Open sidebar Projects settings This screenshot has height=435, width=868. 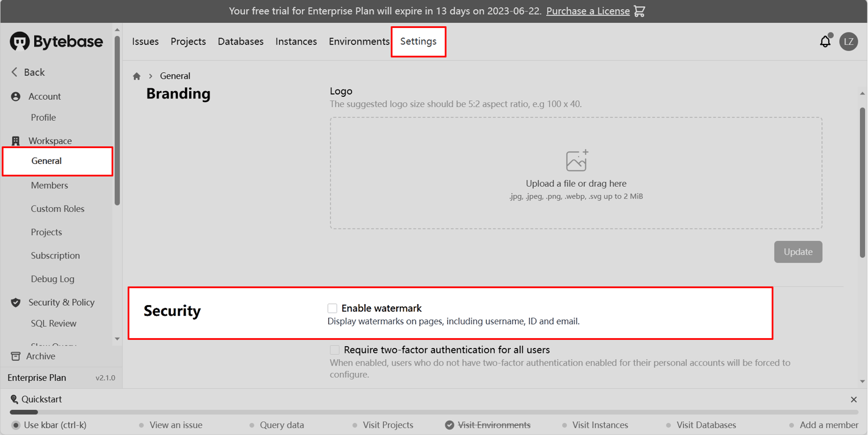tap(46, 232)
